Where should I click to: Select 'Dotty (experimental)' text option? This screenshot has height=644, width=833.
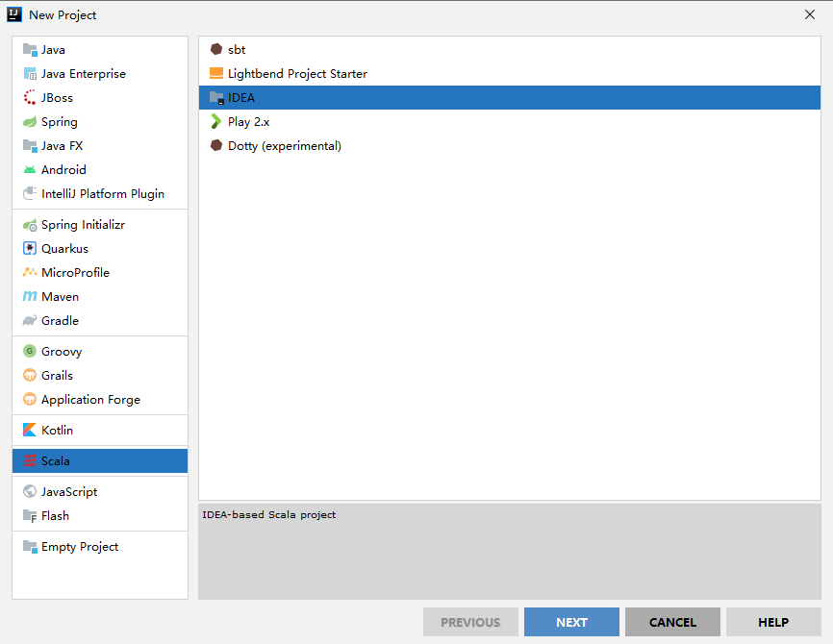(284, 146)
